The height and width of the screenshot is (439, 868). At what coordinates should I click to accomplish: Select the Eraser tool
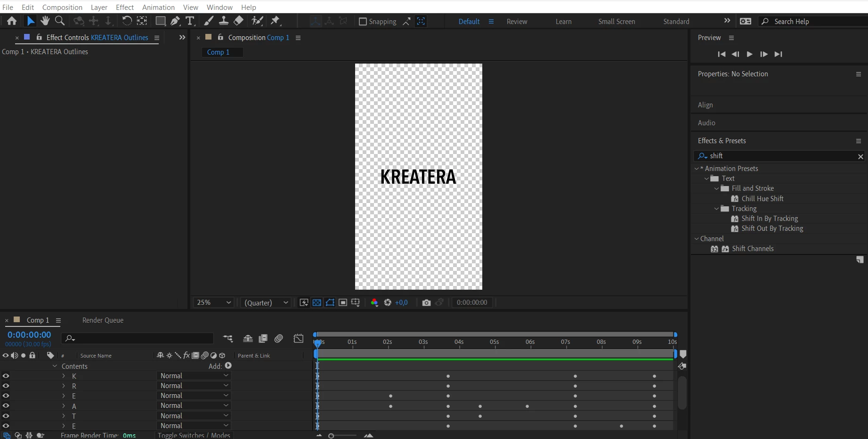[239, 21]
